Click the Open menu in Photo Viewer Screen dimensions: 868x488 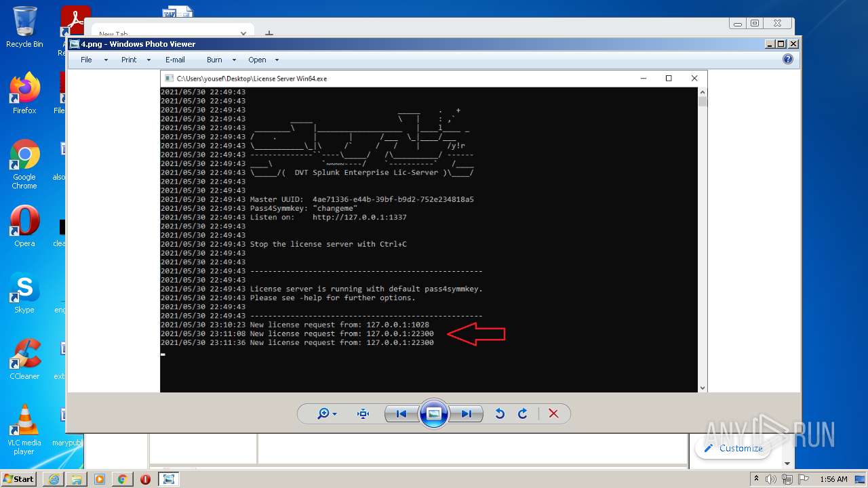click(x=257, y=60)
